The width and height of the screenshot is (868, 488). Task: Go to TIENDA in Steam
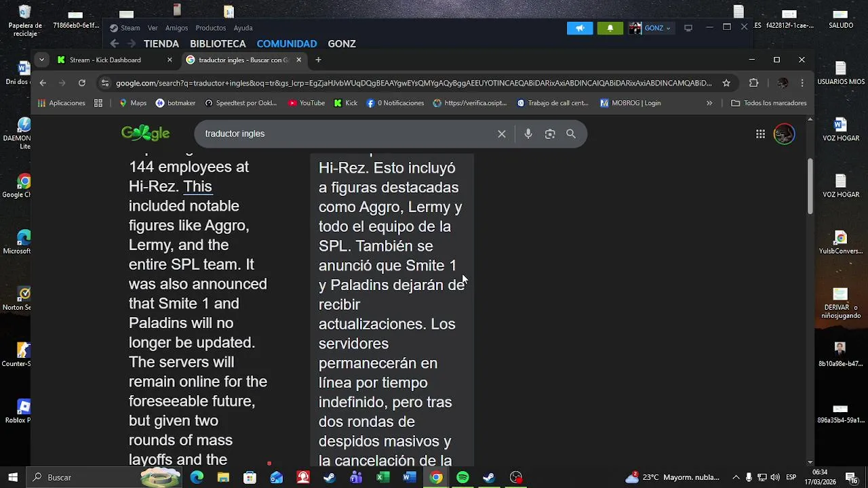(x=161, y=43)
